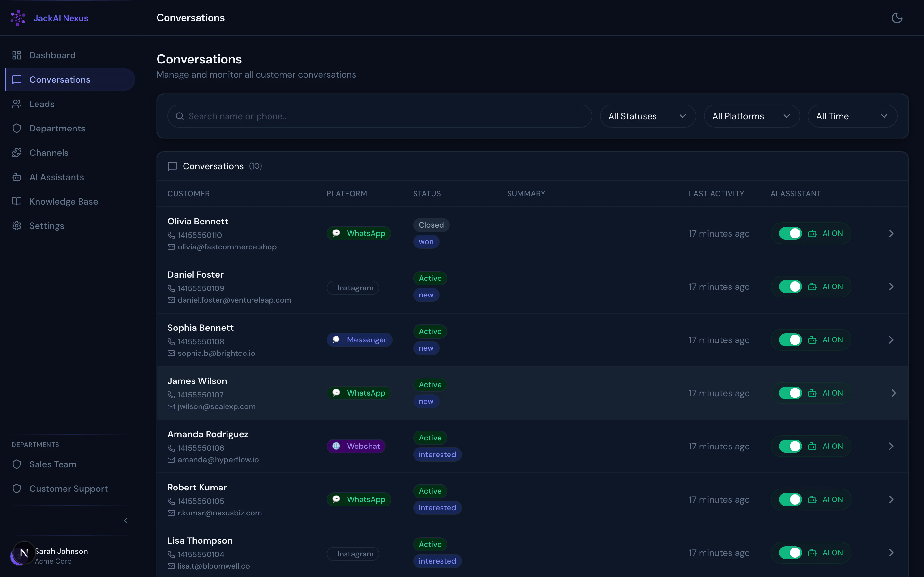The width and height of the screenshot is (924, 577).
Task: Toggle dark mode with the moon icon
Action: [897, 18]
